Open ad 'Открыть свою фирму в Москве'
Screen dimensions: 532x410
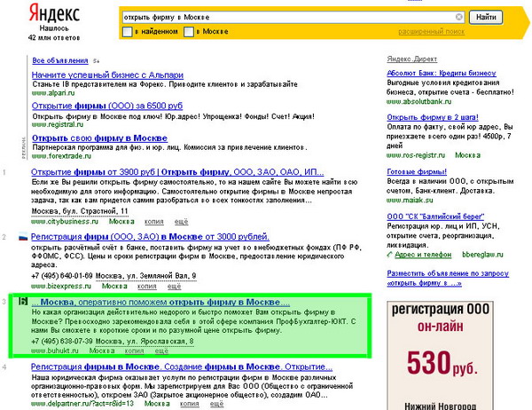point(99,138)
